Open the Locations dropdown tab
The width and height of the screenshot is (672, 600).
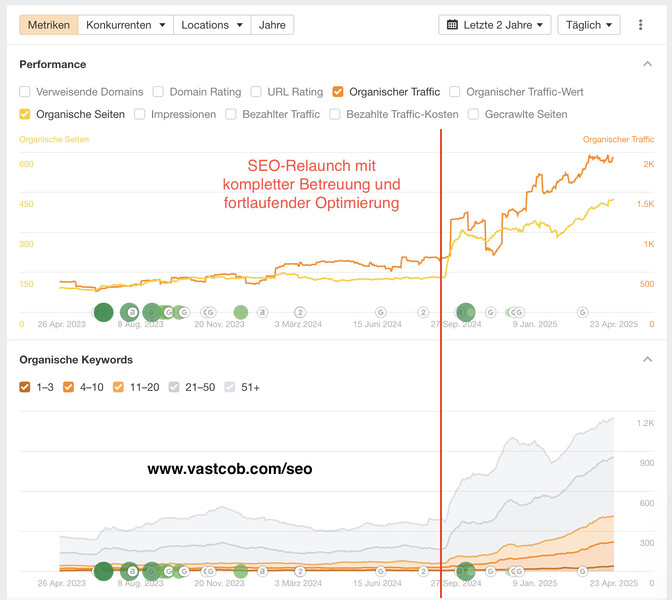[211, 25]
